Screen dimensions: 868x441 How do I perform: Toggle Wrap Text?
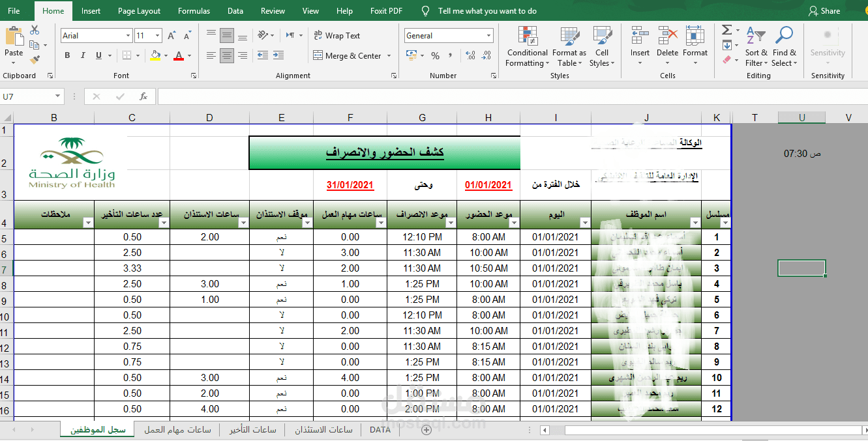pos(337,35)
